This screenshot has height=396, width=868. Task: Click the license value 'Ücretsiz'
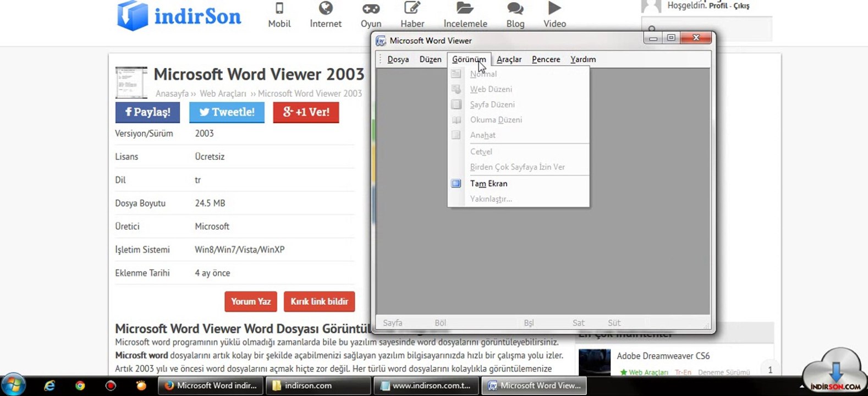point(210,157)
